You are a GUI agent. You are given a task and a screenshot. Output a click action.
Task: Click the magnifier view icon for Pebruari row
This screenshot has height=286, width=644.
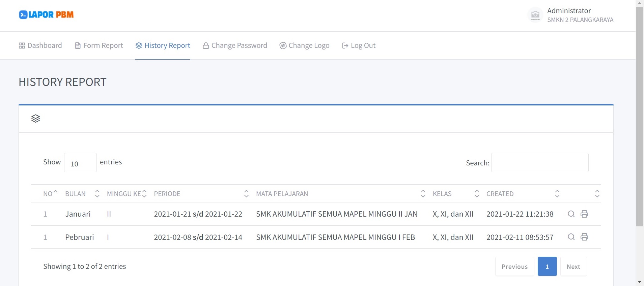(571, 237)
